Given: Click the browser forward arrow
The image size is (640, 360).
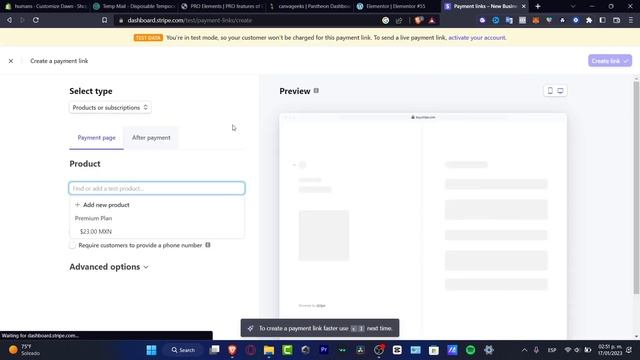Looking at the screenshot, I should pyautogui.click(x=22, y=20).
